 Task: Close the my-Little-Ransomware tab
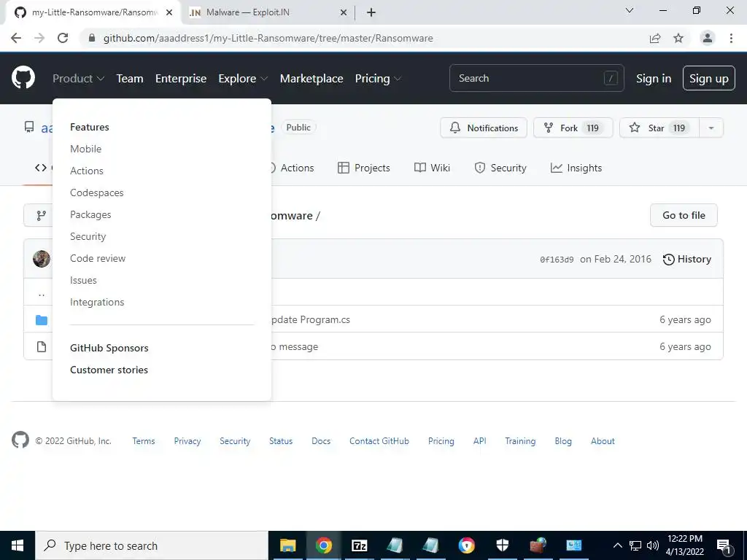click(x=169, y=12)
